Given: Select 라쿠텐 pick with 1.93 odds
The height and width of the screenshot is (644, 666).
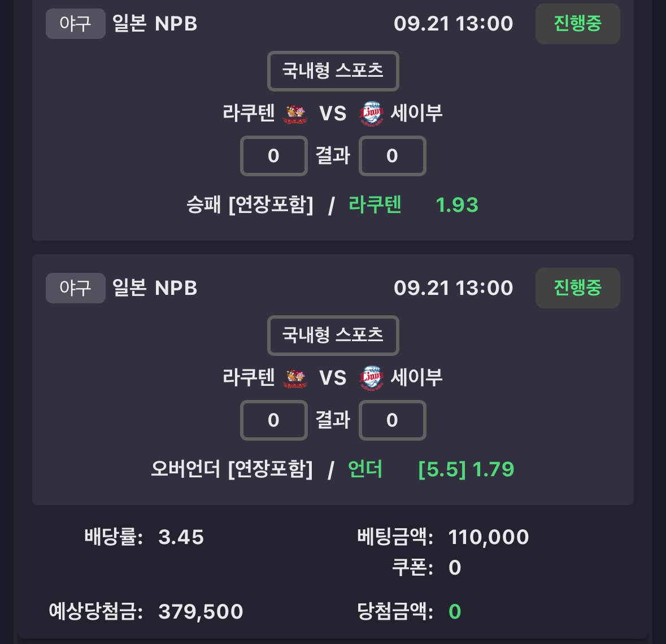Looking at the screenshot, I should (413, 204).
